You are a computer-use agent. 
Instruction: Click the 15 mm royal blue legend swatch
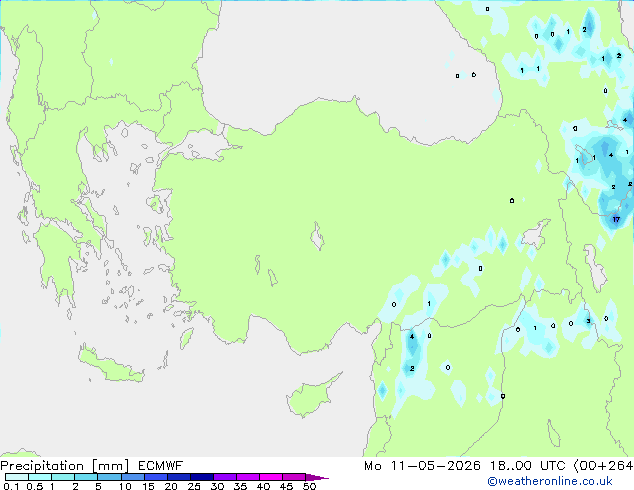tap(156, 477)
